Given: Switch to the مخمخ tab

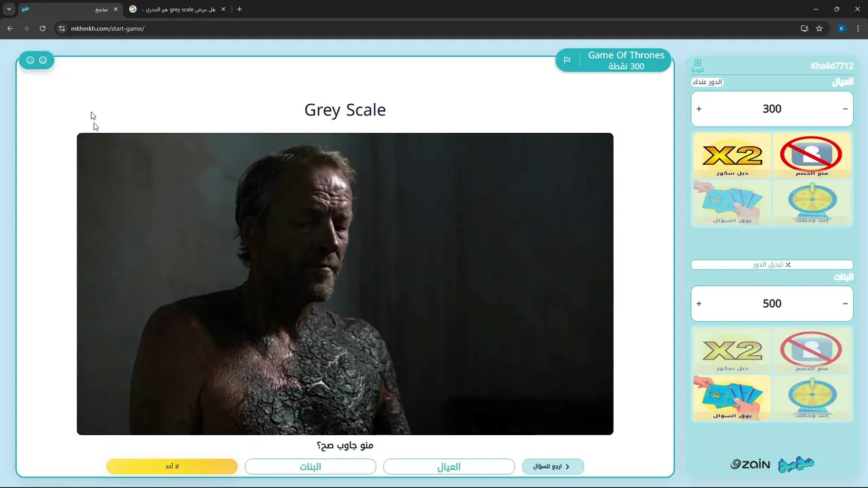Looking at the screenshot, I should pyautogui.click(x=69, y=9).
